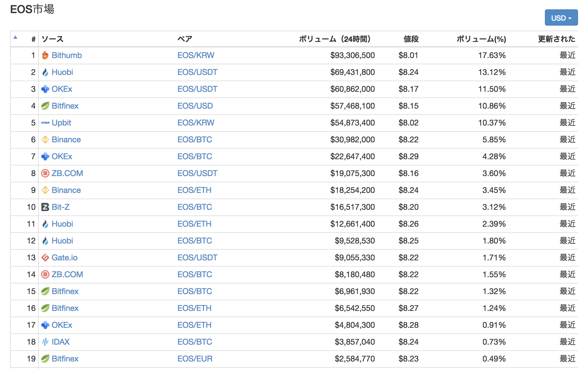Click the Gate.io diamond icon in row 13
Image resolution: width=588 pixels, height=369 pixels.
click(x=45, y=258)
